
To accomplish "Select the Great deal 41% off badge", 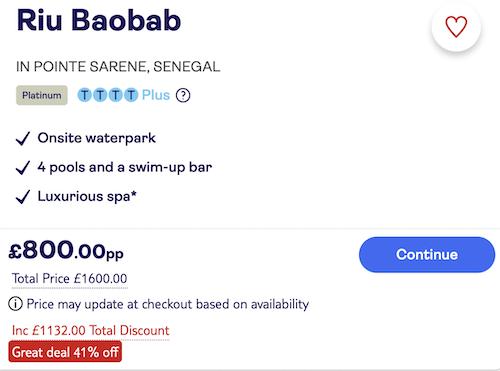I will click(65, 352).
